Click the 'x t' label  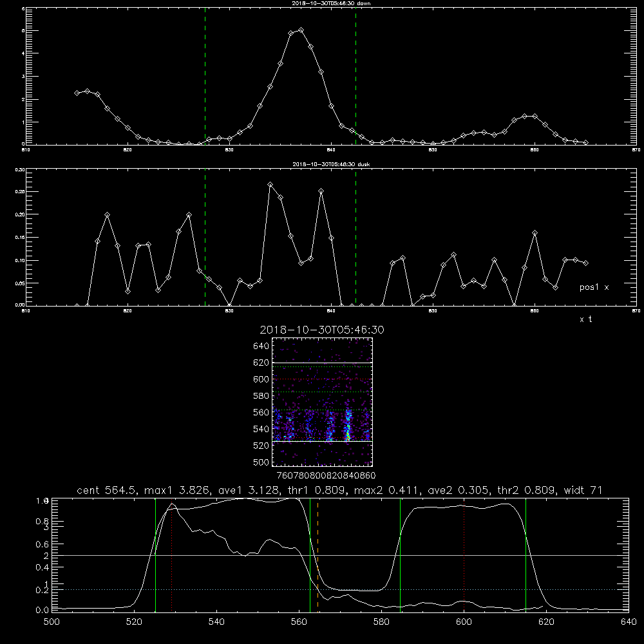click(x=585, y=319)
